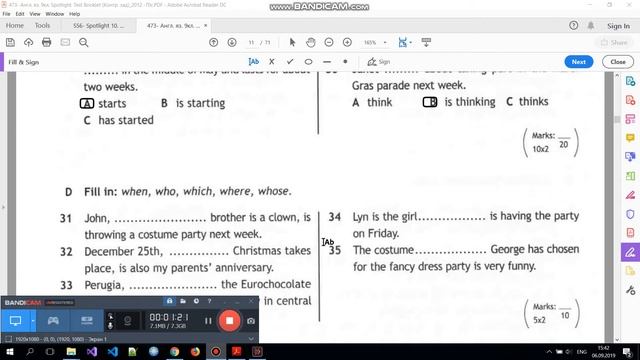Click the read mode icon
This screenshot has width=640, height=360.
pyautogui.click(x=426, y=42)
